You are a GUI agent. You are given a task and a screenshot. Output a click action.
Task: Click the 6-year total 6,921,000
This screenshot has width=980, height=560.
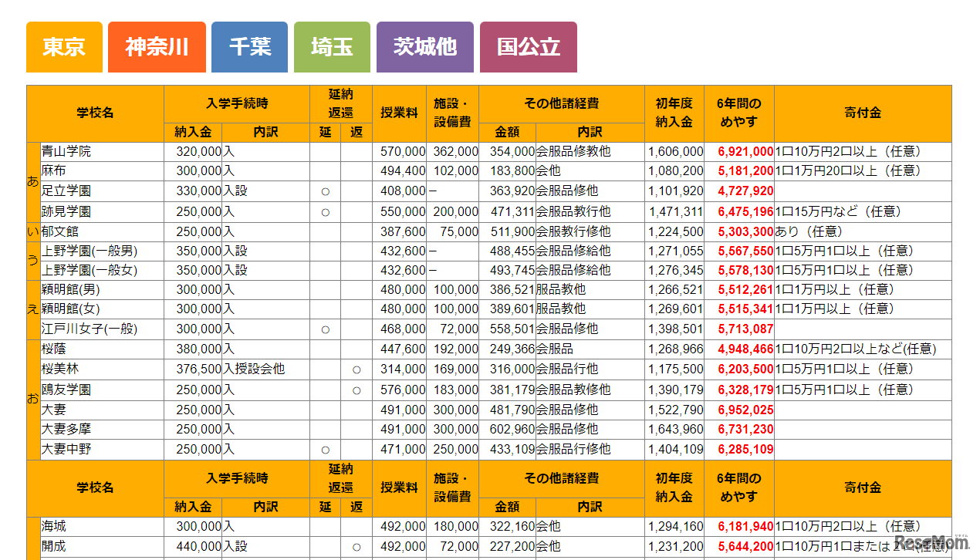(x=745, y=152)
